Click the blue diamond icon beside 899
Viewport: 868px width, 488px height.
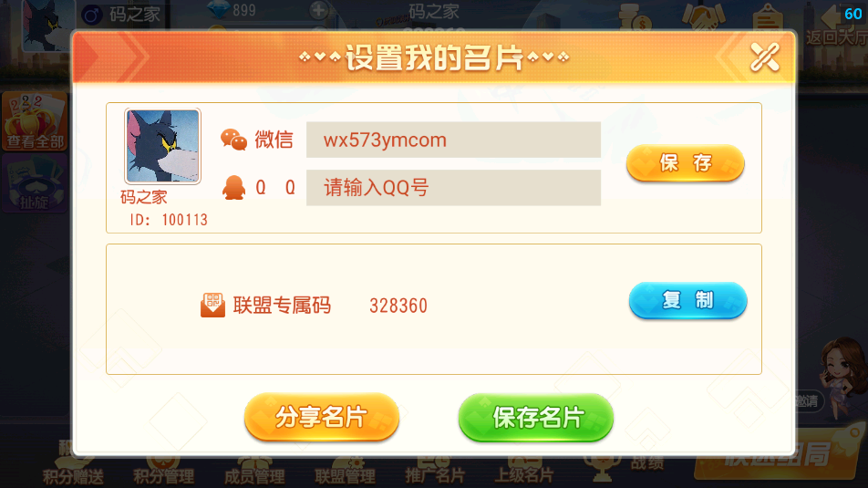point(218,9)
